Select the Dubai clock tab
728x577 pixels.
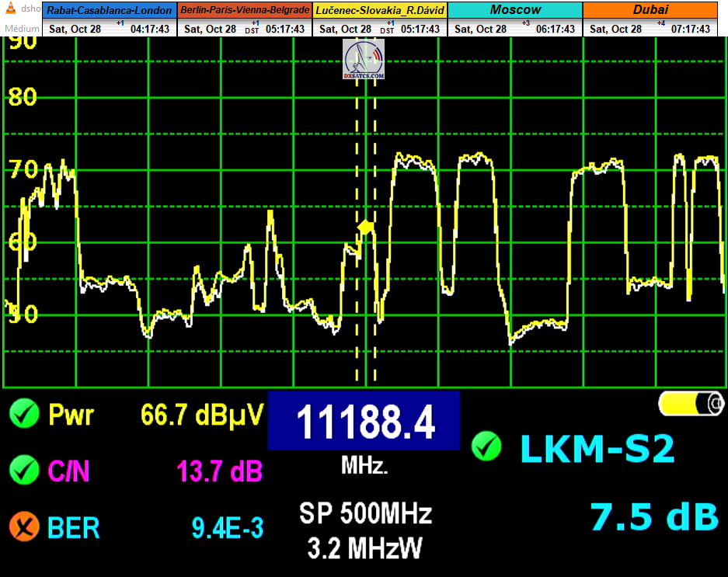650,11
